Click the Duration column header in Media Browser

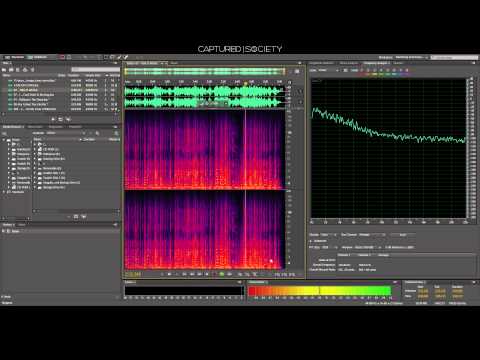click(x=89, y=139)
